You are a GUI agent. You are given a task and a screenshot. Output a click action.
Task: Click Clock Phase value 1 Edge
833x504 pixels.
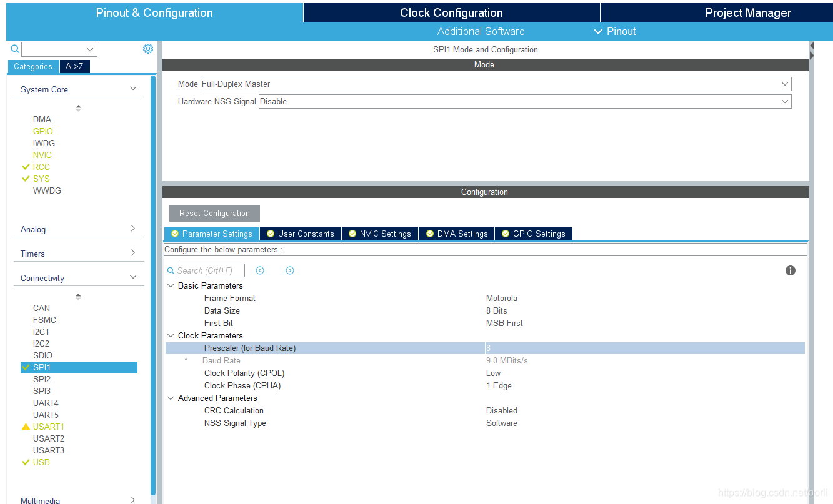(499, 385)
